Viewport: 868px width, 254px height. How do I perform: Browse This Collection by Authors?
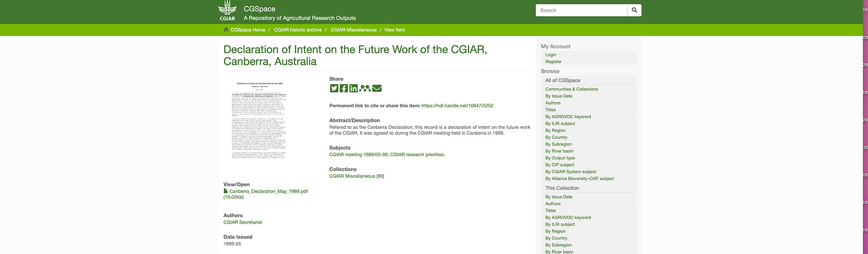[x=553, y=204]
